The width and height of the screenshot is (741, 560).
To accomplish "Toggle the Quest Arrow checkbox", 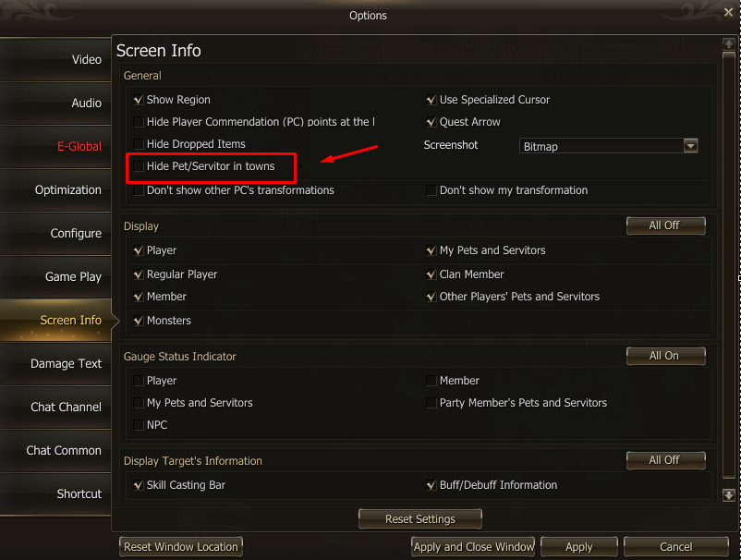I will click(x=431, y=122).
